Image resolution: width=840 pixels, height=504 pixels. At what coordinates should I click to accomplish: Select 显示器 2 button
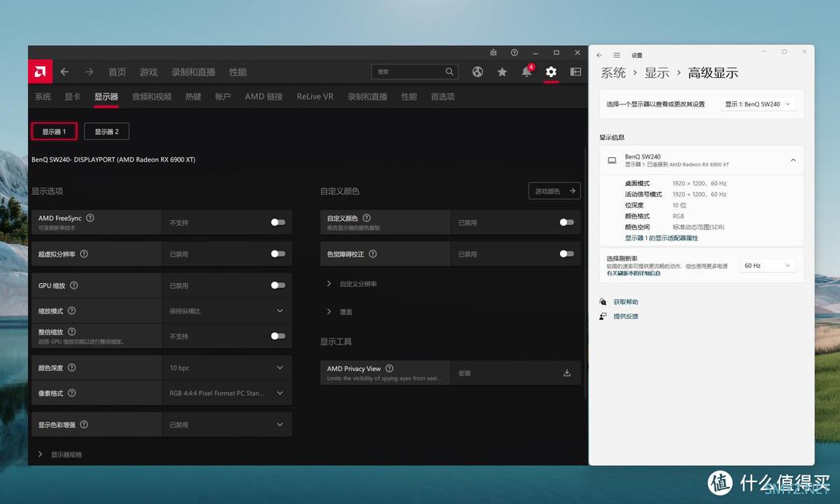tap(107, 131)
